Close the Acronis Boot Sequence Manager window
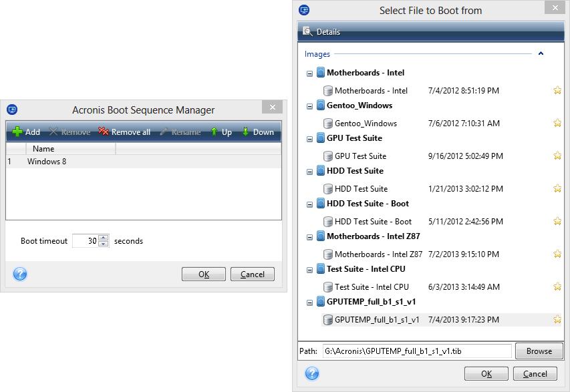This screenshot has height=392, width=570. tap(272, 107)
